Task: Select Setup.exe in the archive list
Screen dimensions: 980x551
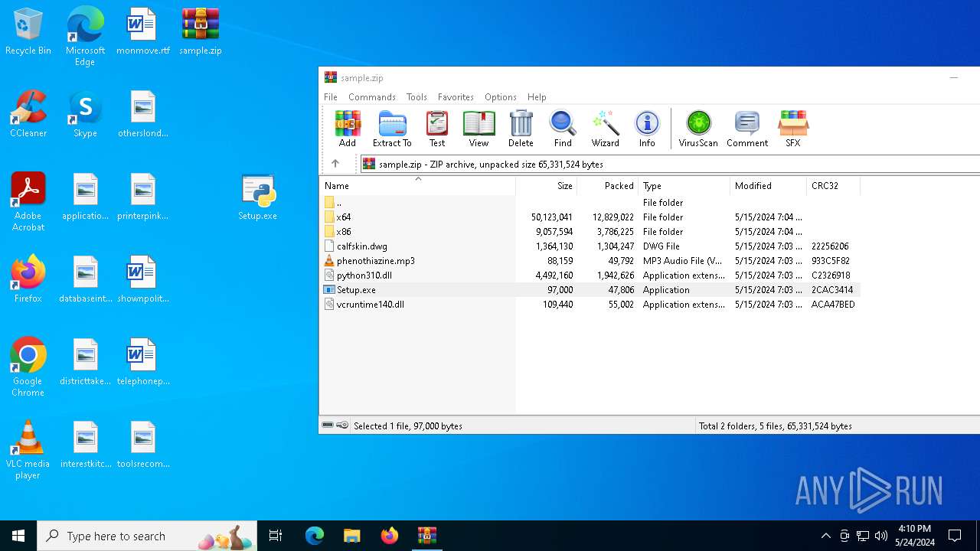Action: (x=590, y=290)
